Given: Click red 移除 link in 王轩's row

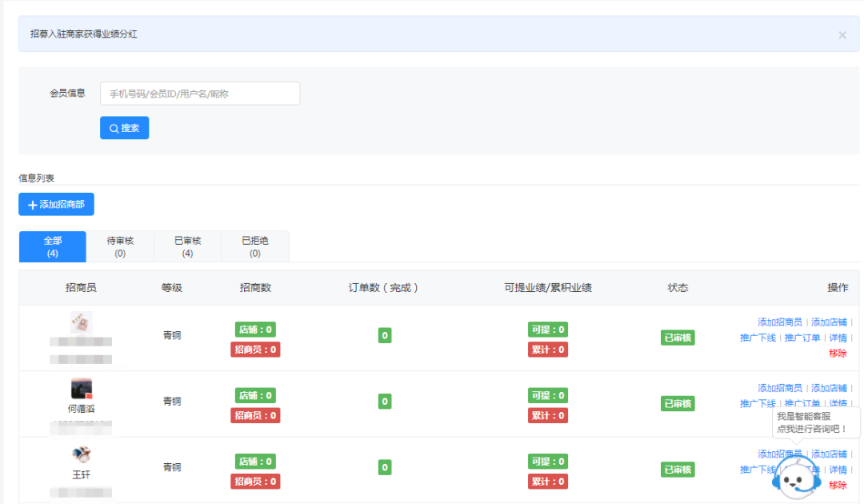Looking at the screenshot, I should pos(838,486).
